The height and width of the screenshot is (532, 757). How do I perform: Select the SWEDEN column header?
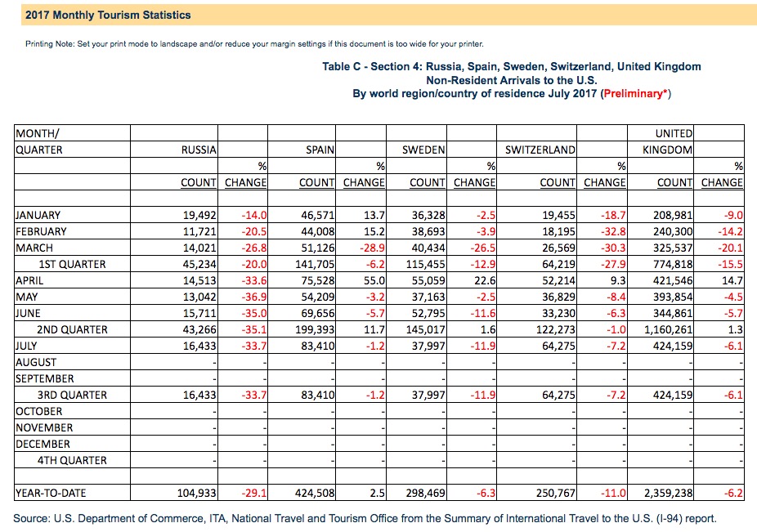pos(423,150)
